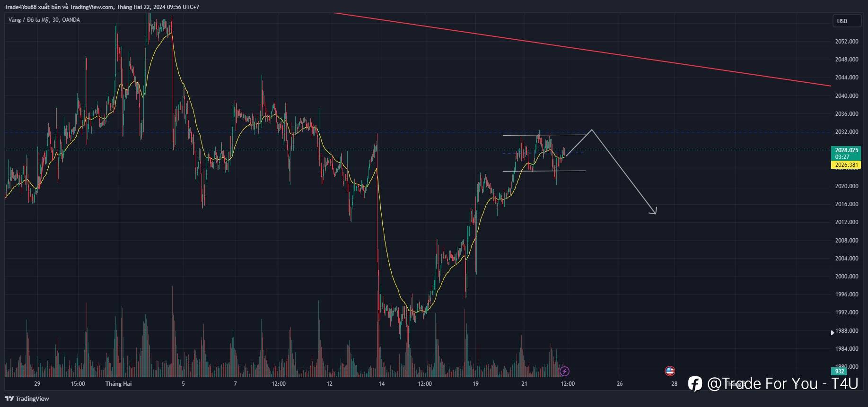Click the US flag economic event icon
Image resolution: width=868 pixels, height=407 pixels.
[x=669, y=371]
